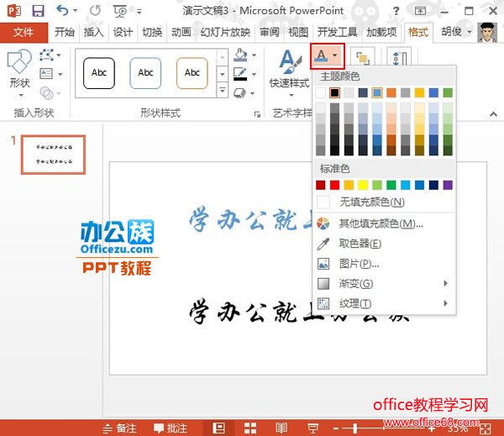Click the Merge Shapes icon
This screenshot has height=436, width=504.
coord(46,92)
